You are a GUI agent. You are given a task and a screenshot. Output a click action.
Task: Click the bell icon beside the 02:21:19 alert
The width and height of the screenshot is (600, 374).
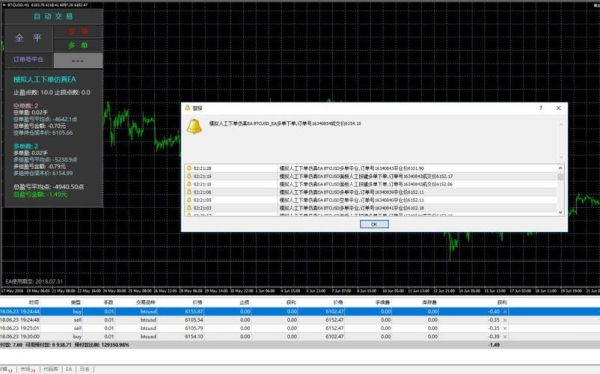(x=189, y=176)
